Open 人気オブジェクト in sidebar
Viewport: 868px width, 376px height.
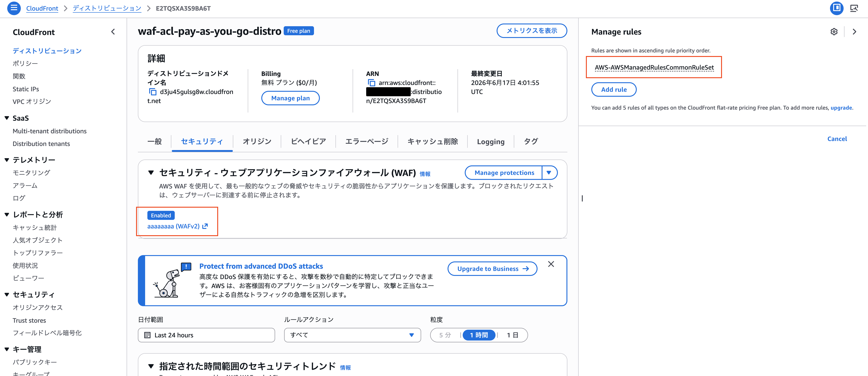38,240
